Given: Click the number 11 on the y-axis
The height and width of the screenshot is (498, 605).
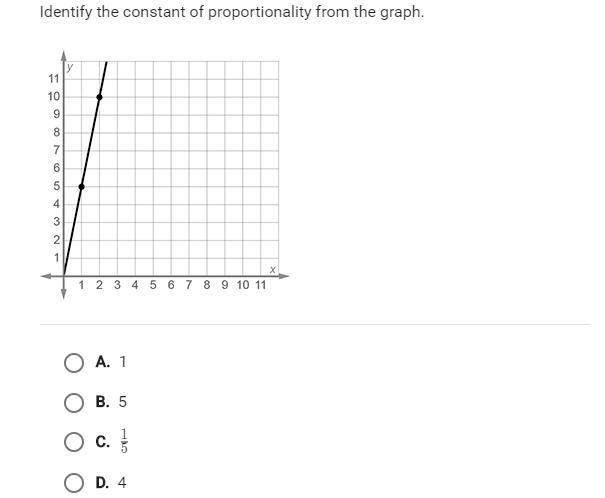Looking at the screenshot, I should pyautogui.click(x=54, y=79).
